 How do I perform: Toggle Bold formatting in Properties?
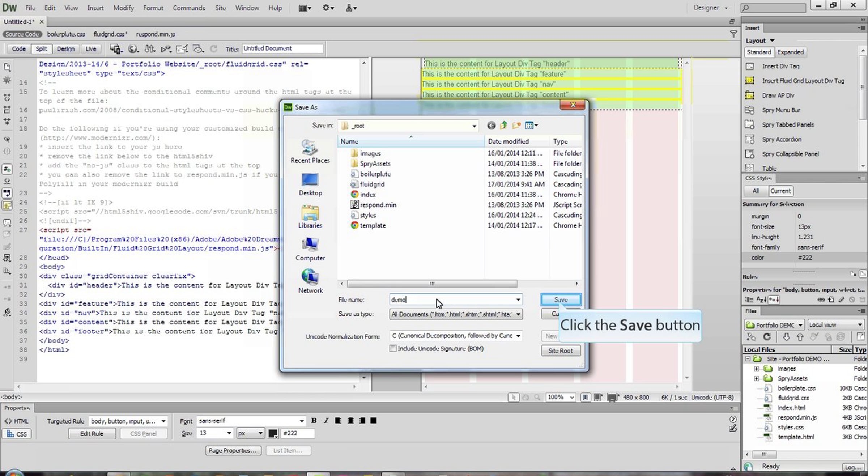click(x=314, y=421)
